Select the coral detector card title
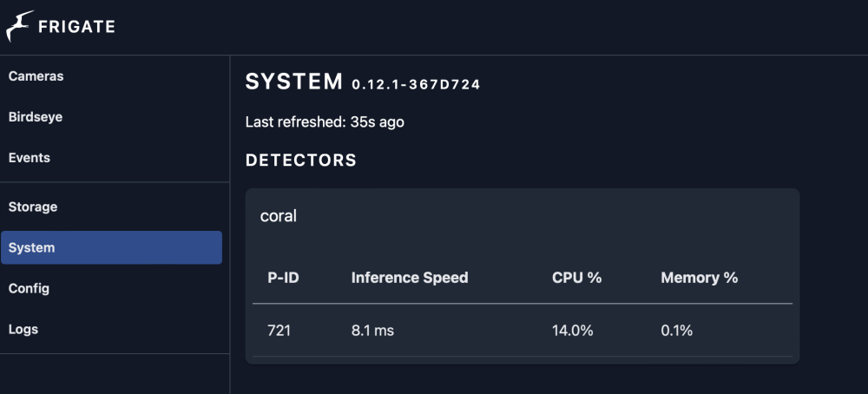Image resolution: width=868 pixels, height=394 pixels. pos(279,216)
